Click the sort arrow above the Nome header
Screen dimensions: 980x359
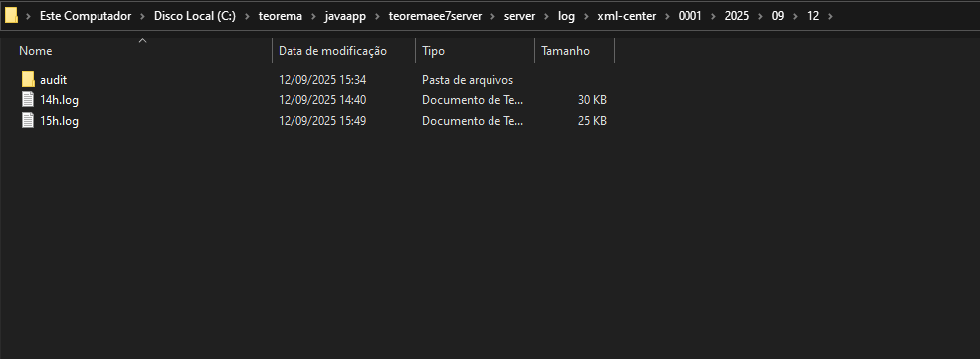pos(142,41)
